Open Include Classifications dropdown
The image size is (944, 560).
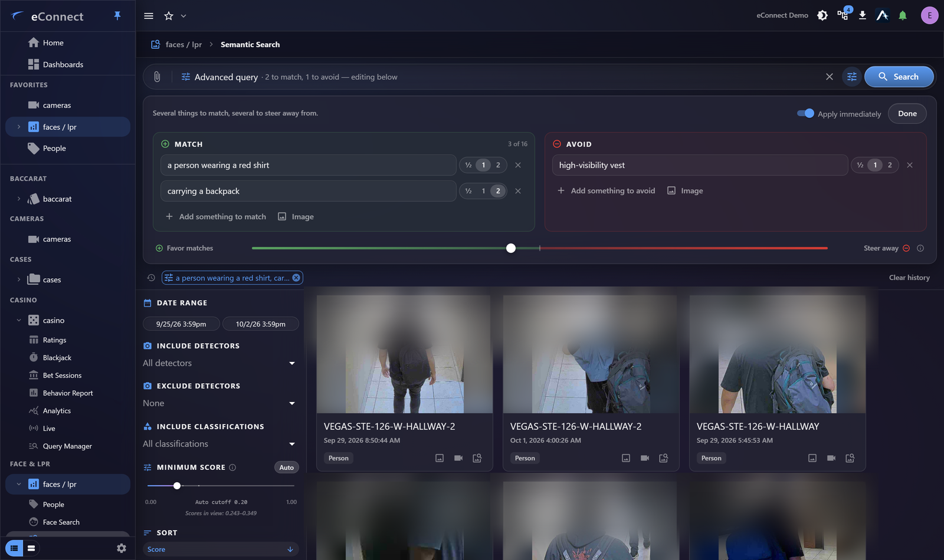coord(219,444)
